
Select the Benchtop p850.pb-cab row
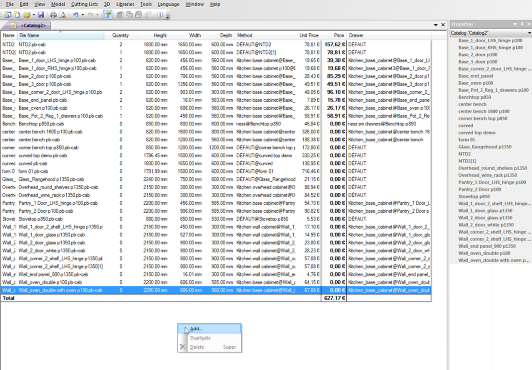pos(216,124)
